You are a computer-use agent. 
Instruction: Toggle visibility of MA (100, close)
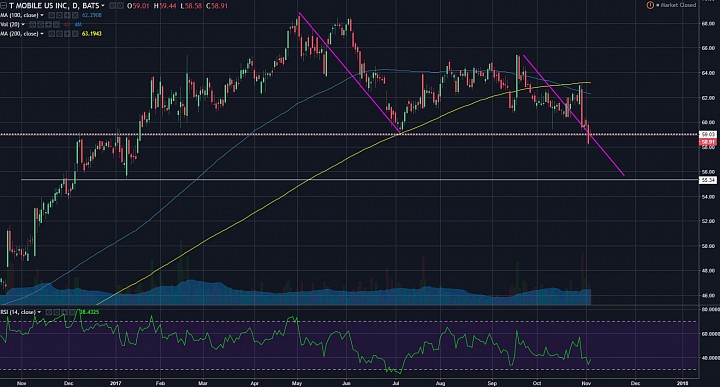pos(51,15)
